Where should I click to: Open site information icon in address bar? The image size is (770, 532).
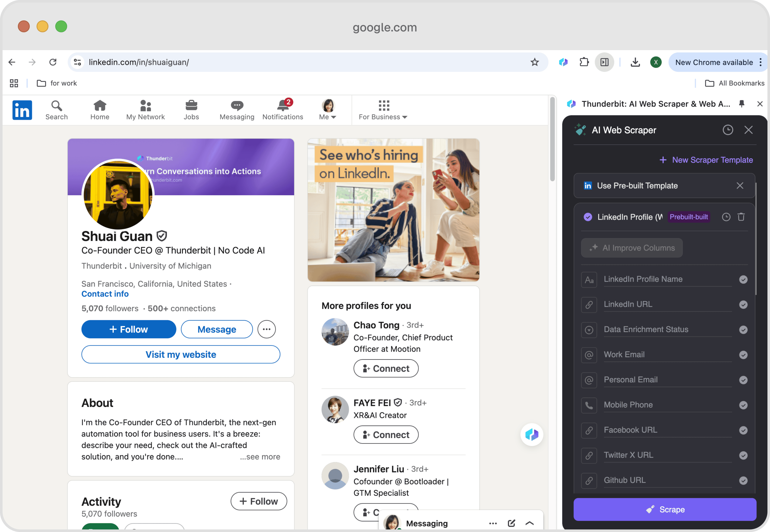click(x=77, y=62)
